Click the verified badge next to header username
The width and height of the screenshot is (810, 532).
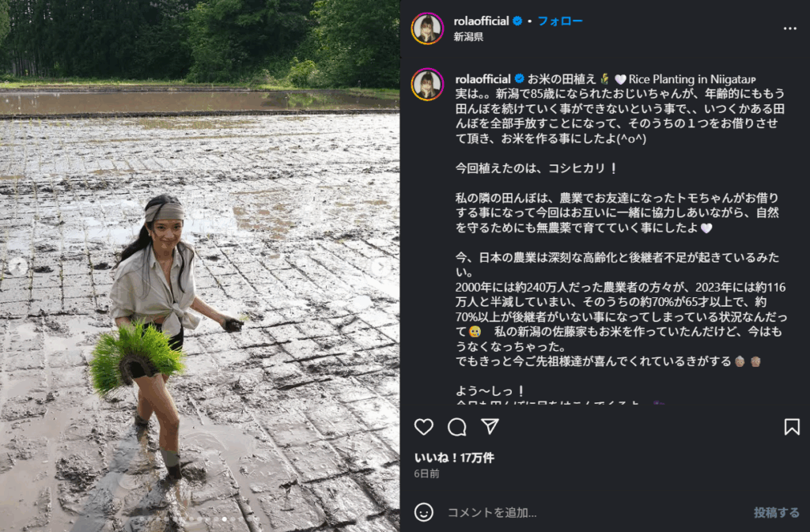517,21
